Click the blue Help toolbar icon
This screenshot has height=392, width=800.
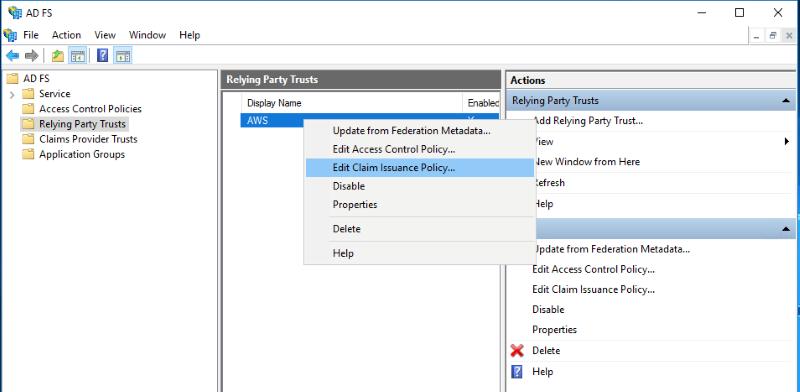pyautogui.click(x=103, y=56)
